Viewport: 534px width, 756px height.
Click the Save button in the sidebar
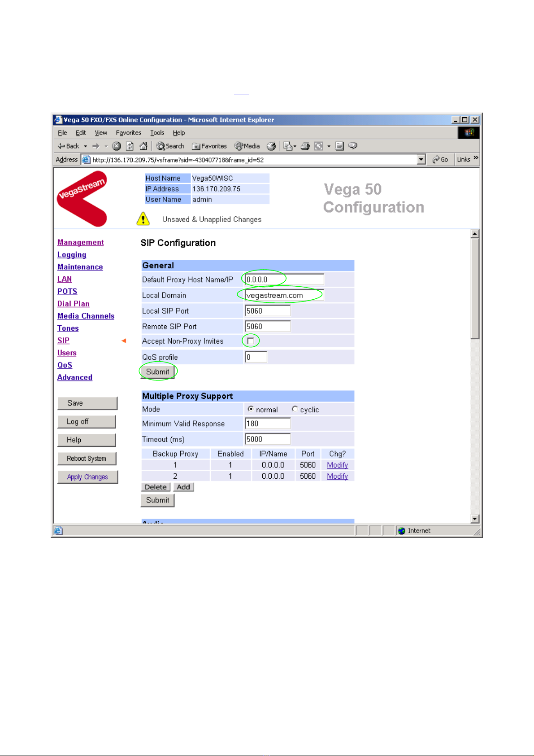point(87,403)
